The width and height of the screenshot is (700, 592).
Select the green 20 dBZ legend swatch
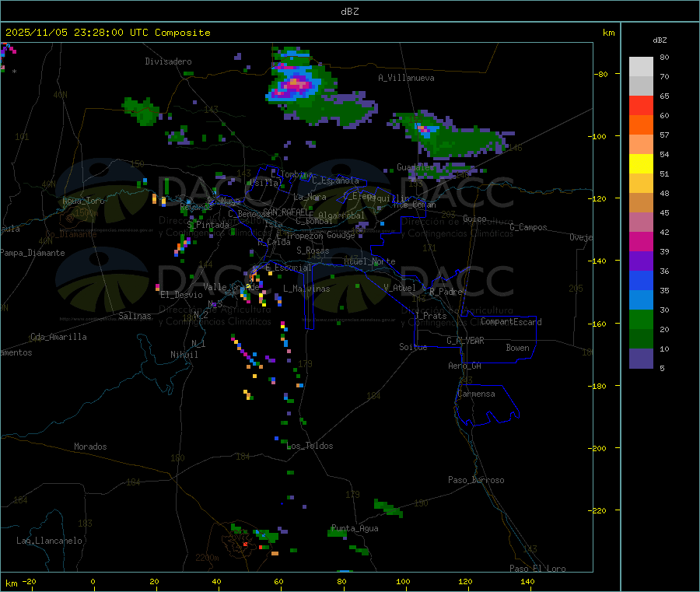[641, 319]
